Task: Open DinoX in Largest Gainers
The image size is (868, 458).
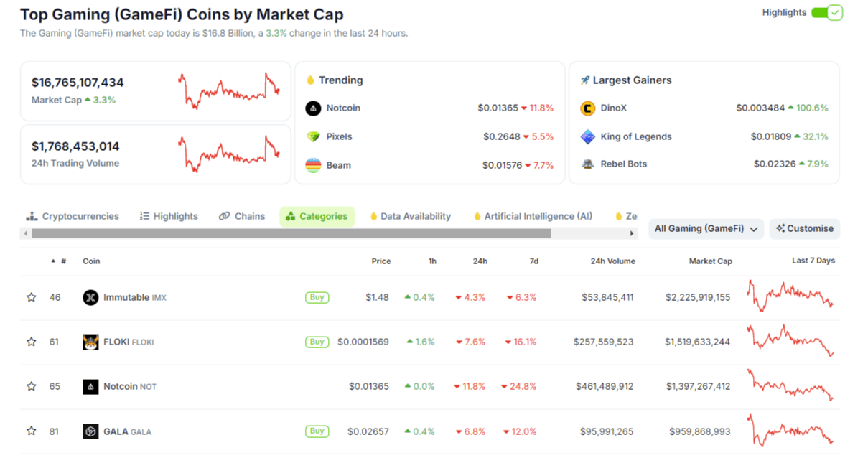Action: tap(614, 108)
